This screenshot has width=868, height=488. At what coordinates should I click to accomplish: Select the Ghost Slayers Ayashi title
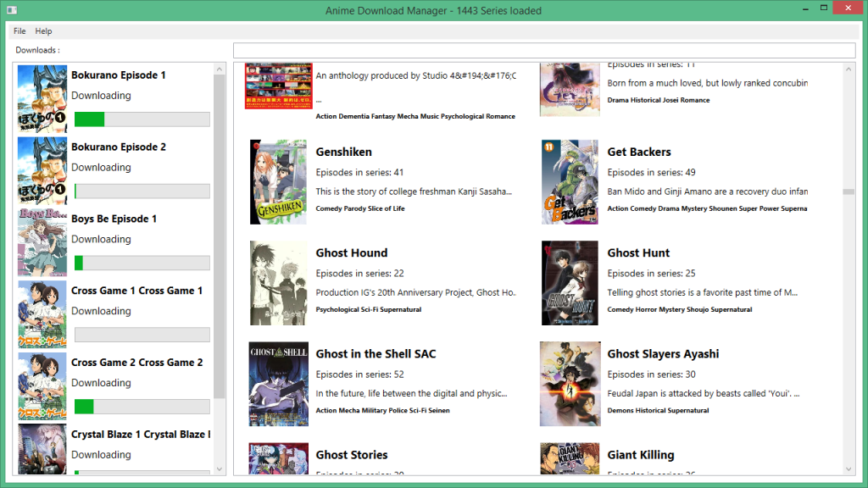663,354
